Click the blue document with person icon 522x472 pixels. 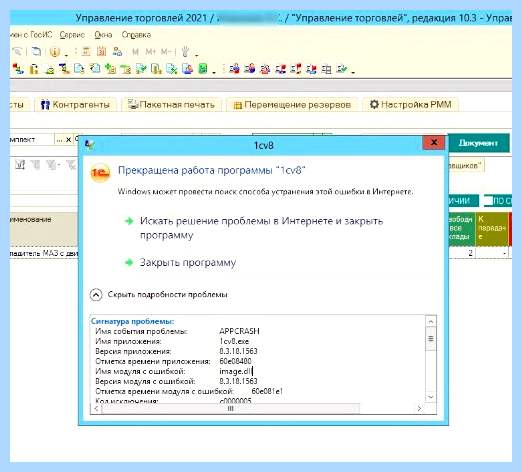point(188,69)
